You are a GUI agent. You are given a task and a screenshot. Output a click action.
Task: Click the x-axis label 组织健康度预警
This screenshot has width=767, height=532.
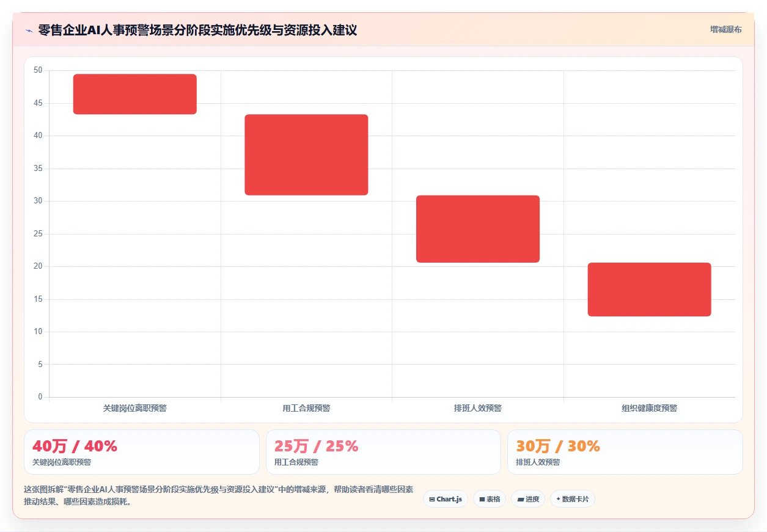[x=649, y=408]
